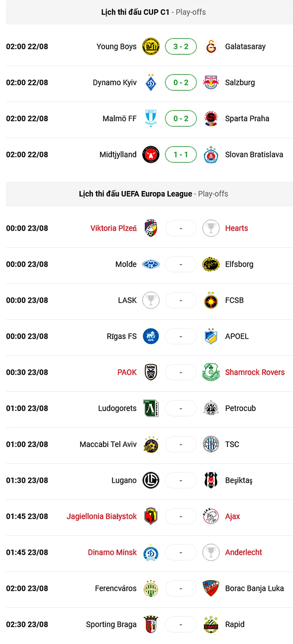Select the Anderlecht team name
This screenshot has width=293, height=644.
coord(243,552)
